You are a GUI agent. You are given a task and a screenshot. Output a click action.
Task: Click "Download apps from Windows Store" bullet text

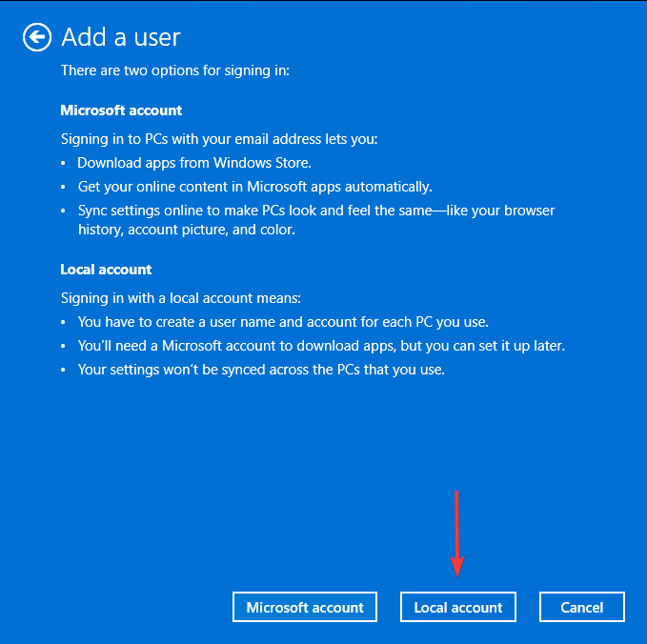(194, 163)
